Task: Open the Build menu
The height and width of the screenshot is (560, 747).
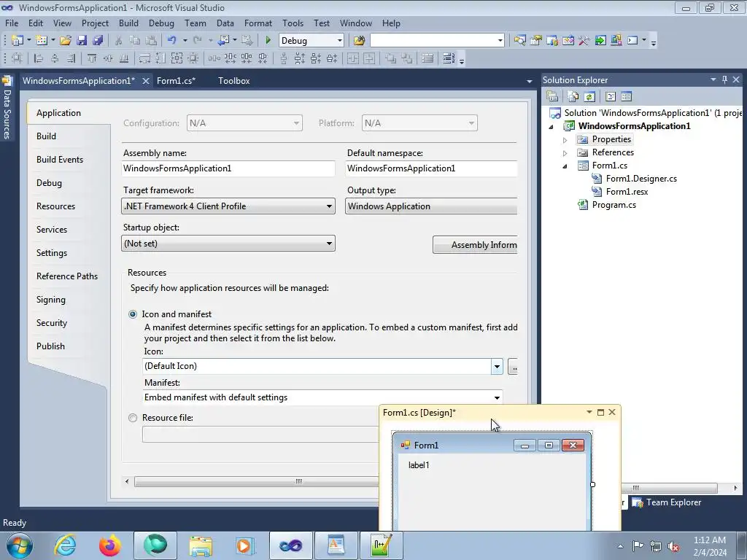Action: click(x=128, y=23)
